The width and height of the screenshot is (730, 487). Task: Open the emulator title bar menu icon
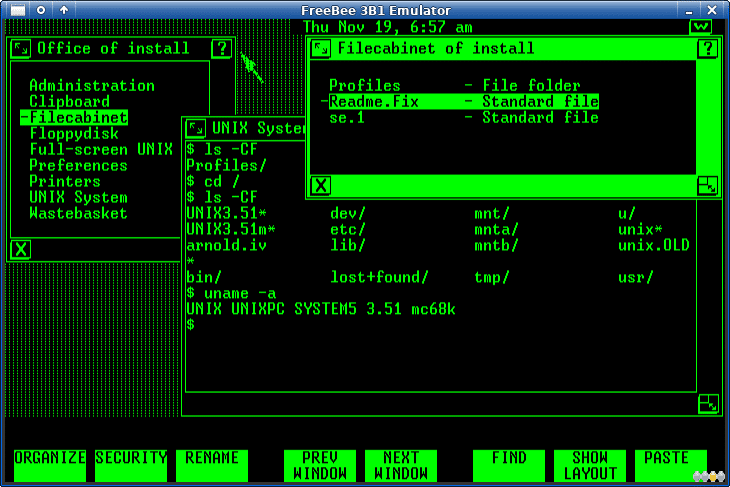click(18, 10)
